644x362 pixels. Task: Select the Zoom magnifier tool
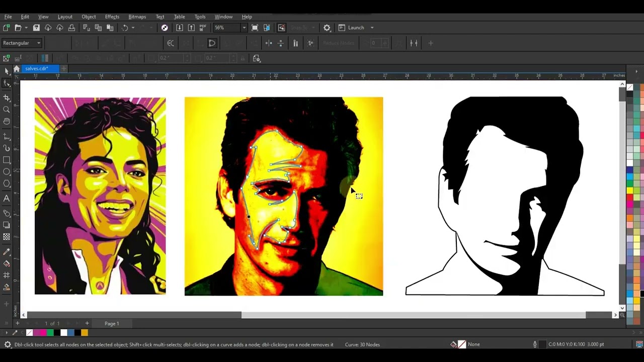point(7,109)
